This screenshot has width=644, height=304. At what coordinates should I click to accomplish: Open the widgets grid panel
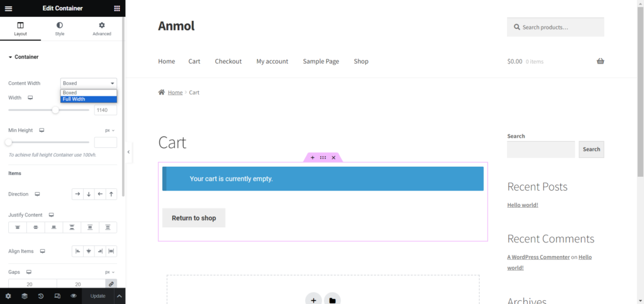coord(117,8)
